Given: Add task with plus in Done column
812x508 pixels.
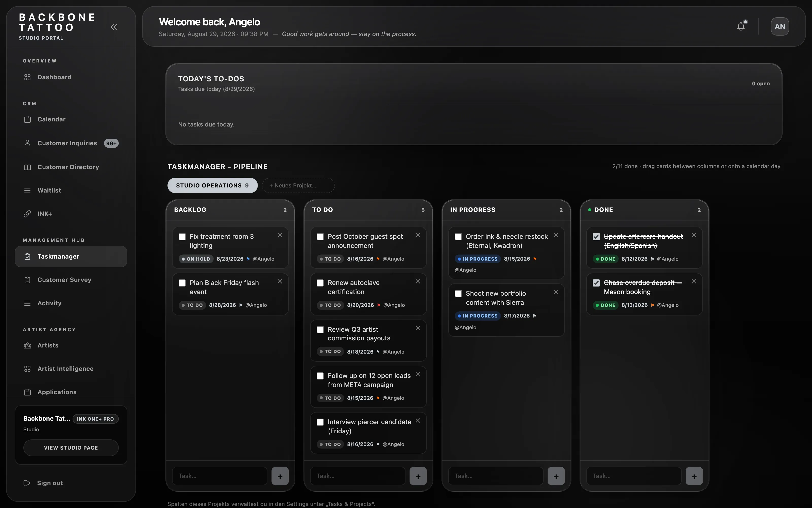Looking at the screenshot, I should [694, 476].
